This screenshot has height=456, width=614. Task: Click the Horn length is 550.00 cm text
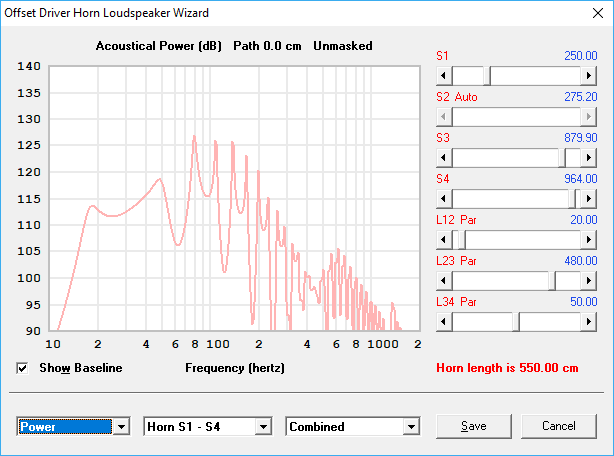click(507, 368)
